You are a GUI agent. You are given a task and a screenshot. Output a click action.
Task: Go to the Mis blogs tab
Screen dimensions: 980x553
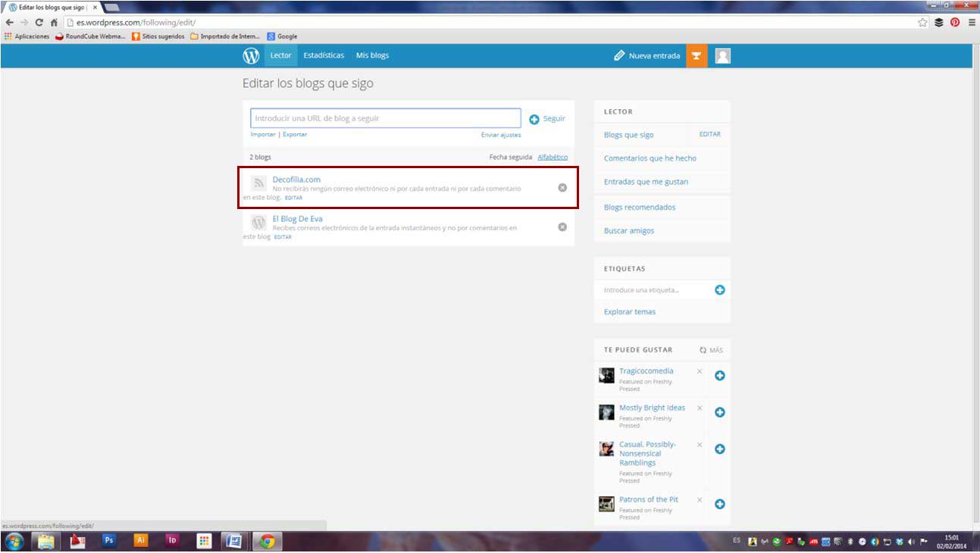tap(372, 55)
